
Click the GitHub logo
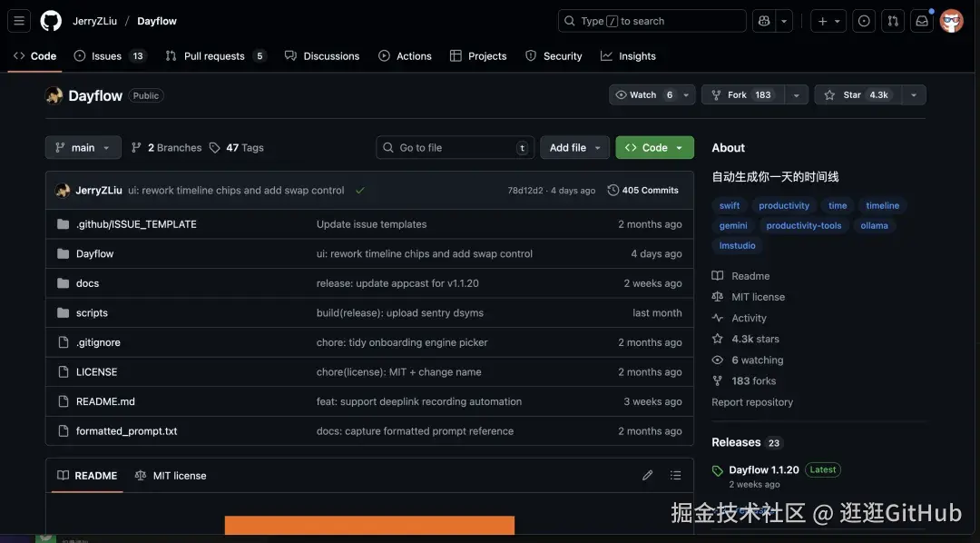tap(51, 21)
